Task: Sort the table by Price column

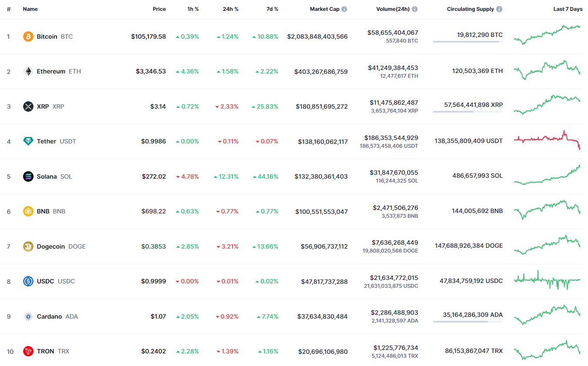Action: click(159, 9)
